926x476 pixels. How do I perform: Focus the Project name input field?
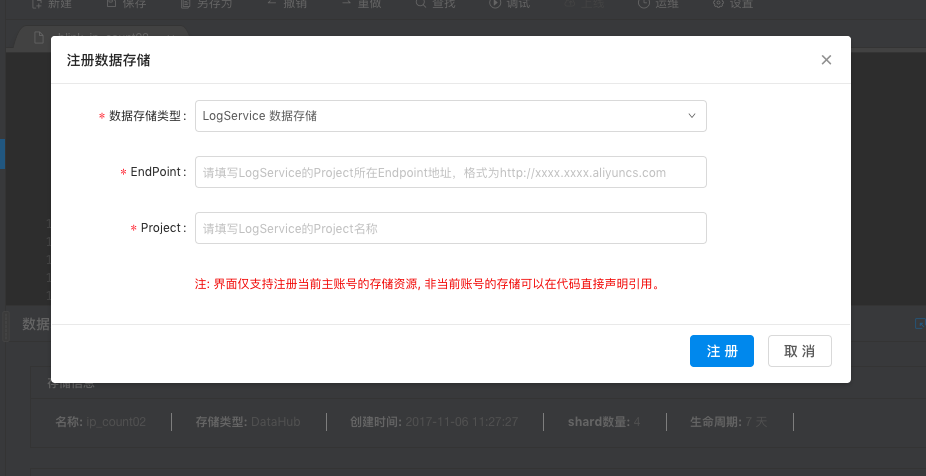click(x=451, y=228)
